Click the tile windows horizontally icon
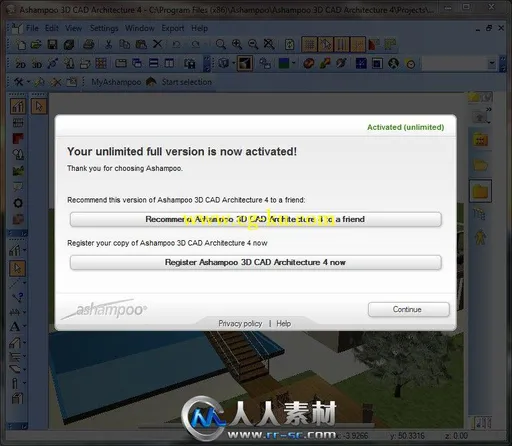Image resolution: width=512 pixels, height=446 pixels. coord(153,63)
